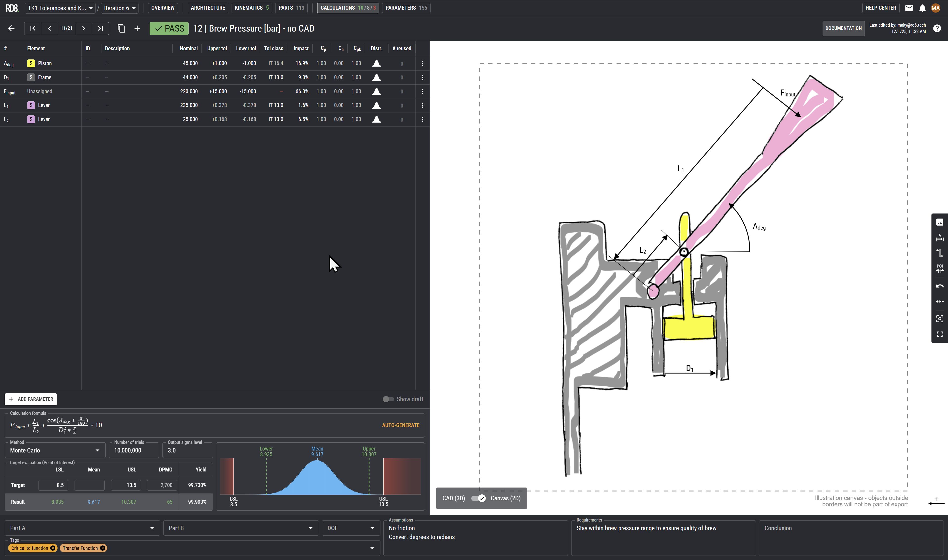This screenshot has width=948, height=560.
Task: Open the PARAMETERS tab
Action: click(x=406, y=8)
